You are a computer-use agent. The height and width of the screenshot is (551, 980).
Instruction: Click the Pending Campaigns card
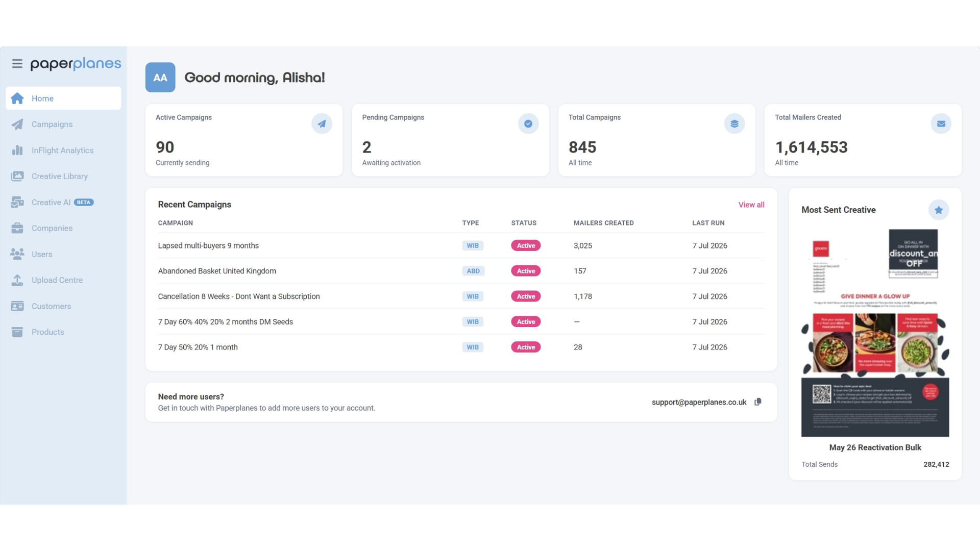[x=451, y=140]
